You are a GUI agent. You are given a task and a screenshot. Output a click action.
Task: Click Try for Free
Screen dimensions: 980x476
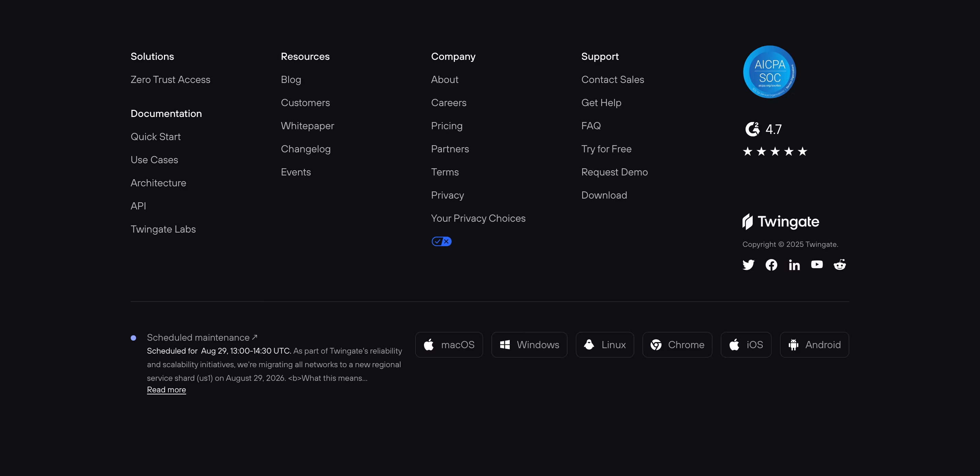606,149
